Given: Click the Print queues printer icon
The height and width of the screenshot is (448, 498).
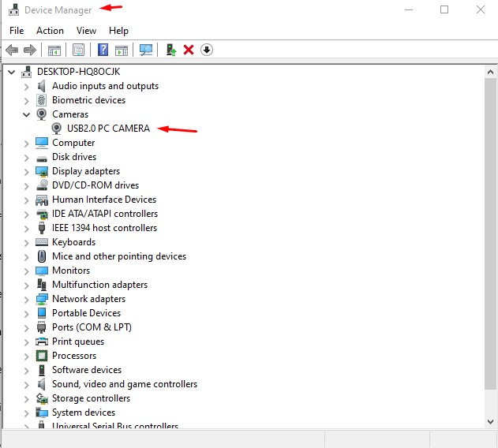Looking at the screenshot, I should (x=42, y=342).
